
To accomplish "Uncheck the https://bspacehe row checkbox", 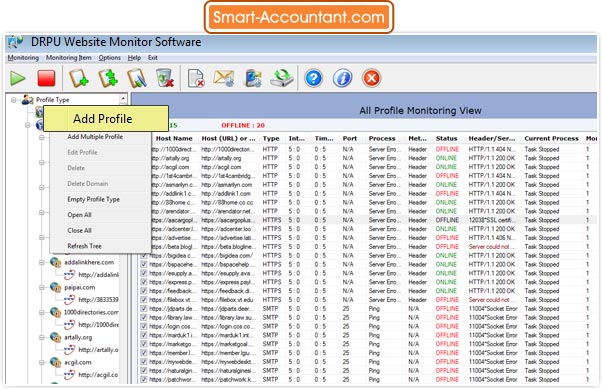I will (x=144, y=264).
